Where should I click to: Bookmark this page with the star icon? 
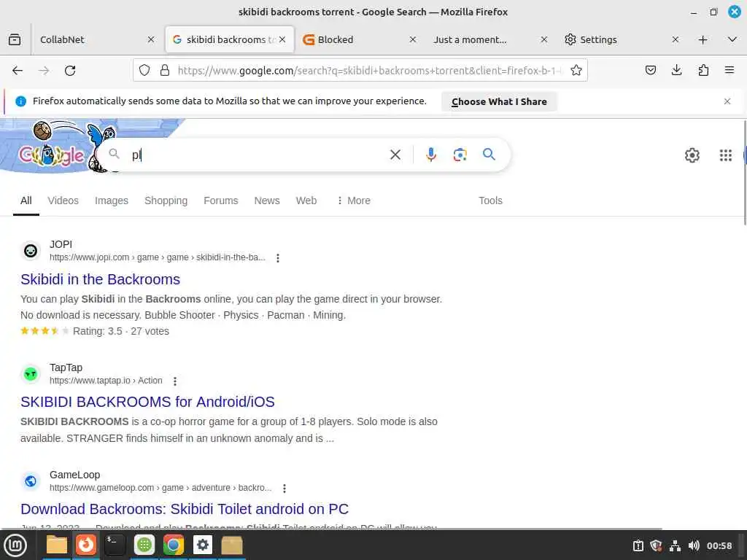tap(576, 71)
